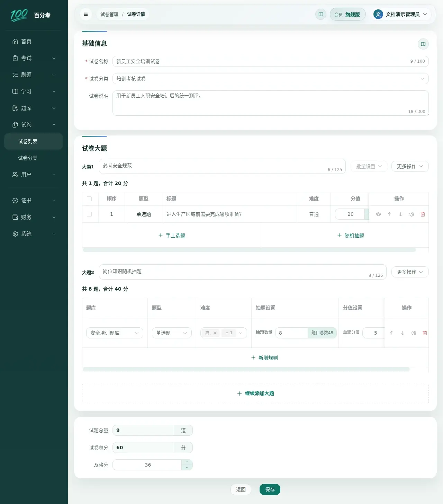Click the horizontal scrollbar under 大题1 table
The height and width of the screenshot is (504, 443).
(x=249, y=250)
